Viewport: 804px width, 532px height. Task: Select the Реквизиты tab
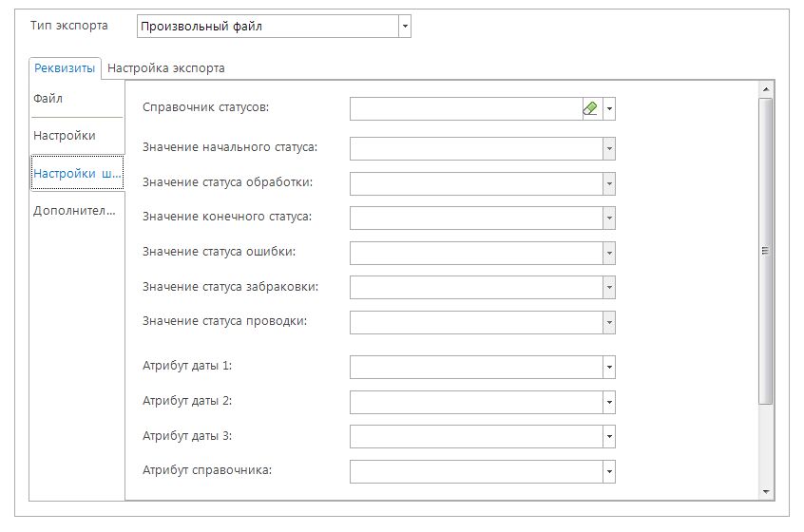(x=65, y=68)
